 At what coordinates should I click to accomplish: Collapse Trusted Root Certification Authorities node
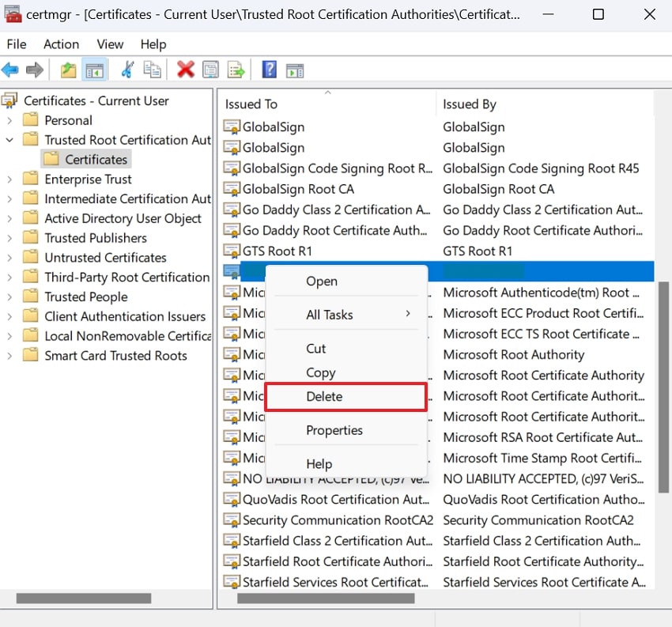pyautogui.click(x=9, y=140)
